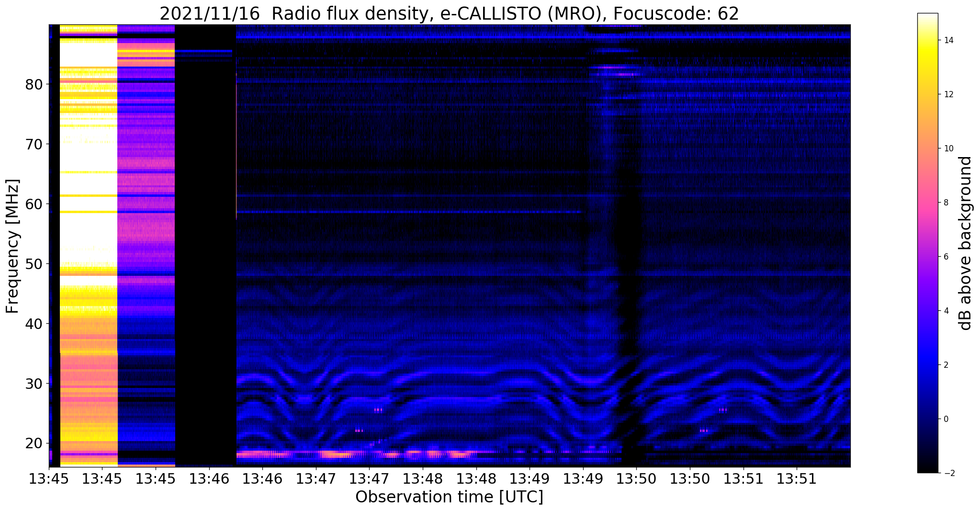Image resolution: width=980 pixels, height=511 pixels.
Task: Click the 2 tick label on colorbar
Action: click(946, 365)
